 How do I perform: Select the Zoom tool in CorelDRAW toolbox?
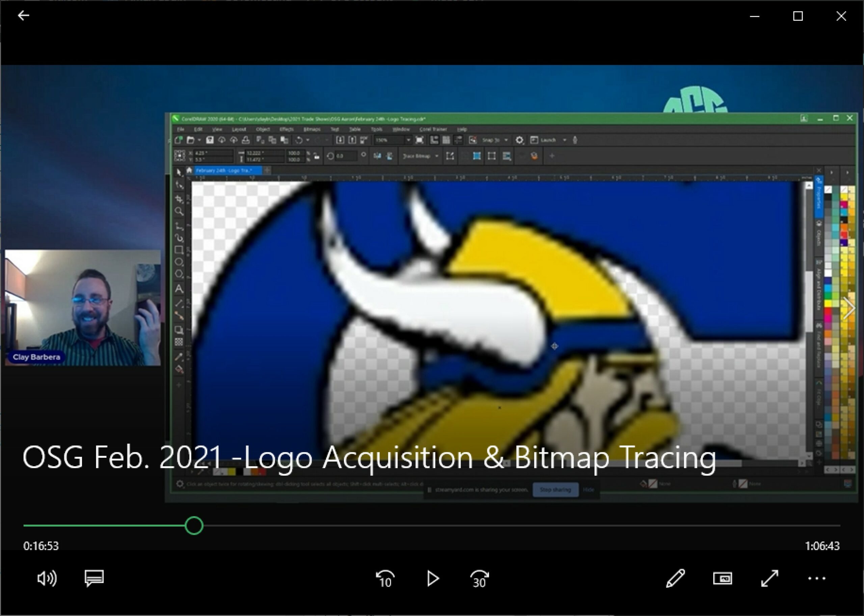(179, 212)
